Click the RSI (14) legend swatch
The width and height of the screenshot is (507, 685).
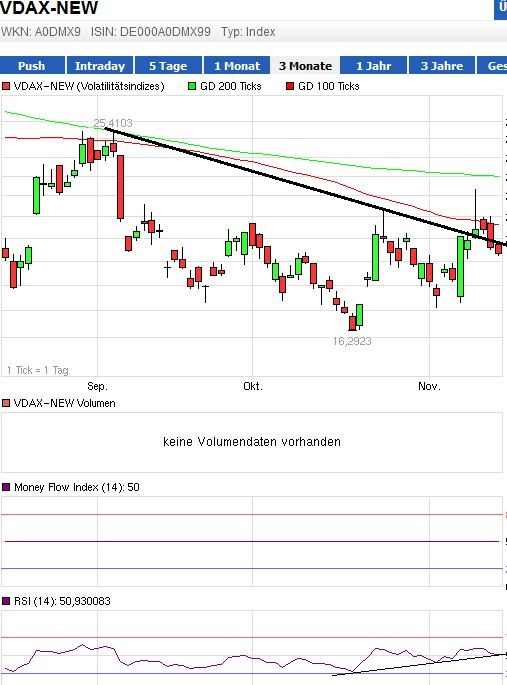coord(6,601)
